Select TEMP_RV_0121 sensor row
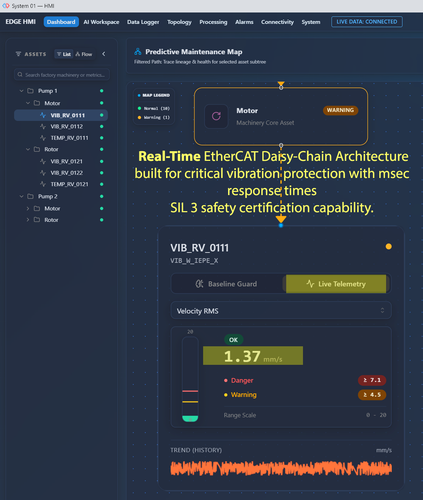The width and height of the screenshot is (423, 500). pos(61,184)
